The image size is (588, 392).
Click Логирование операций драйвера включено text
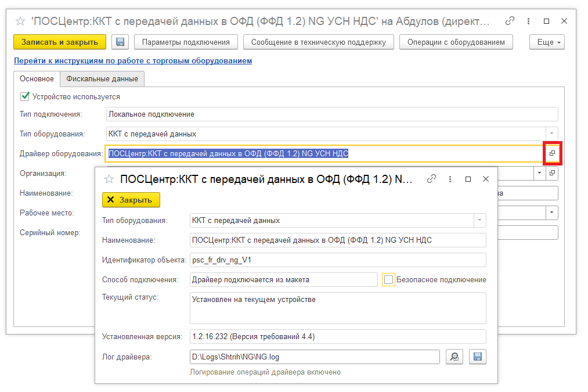(265, 372)
